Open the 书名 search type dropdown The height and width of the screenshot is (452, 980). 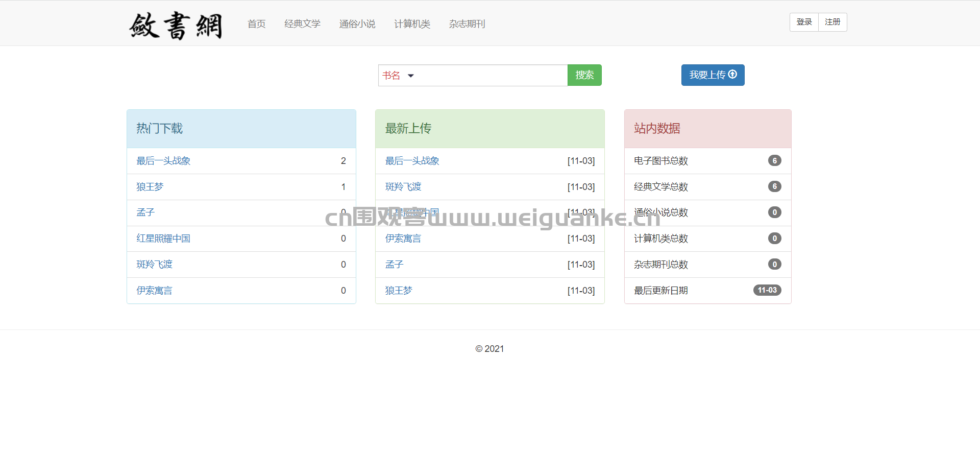tap(398, 76)
